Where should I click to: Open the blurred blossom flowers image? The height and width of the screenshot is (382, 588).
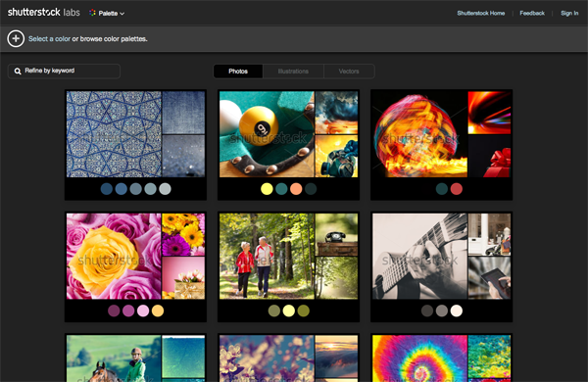(267, 358)
